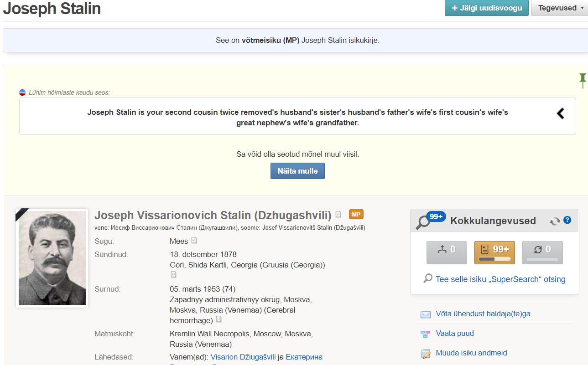This screenshot has width=588, height=365.
Task: Open the SuperSearch otsing link
Action: coord(500,279)
